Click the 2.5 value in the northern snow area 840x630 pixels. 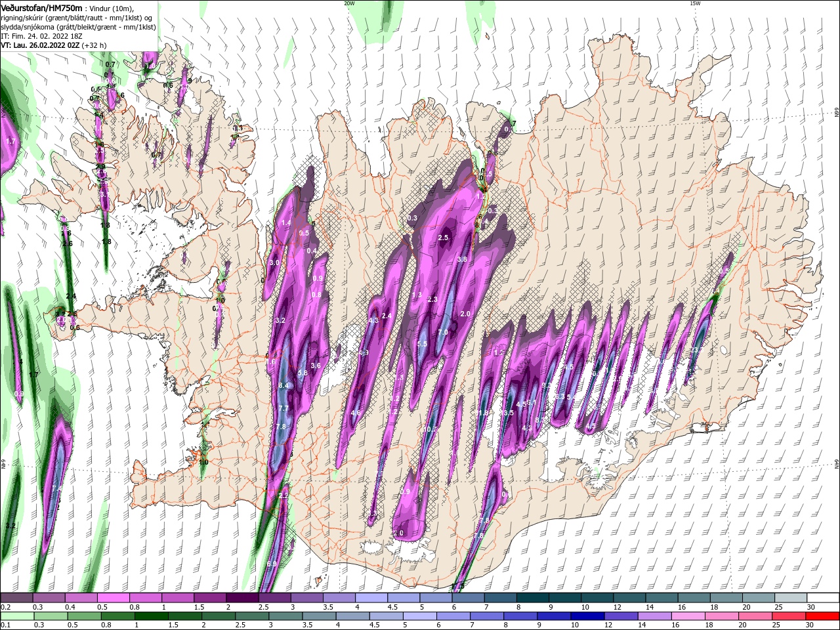coord(443,238)
